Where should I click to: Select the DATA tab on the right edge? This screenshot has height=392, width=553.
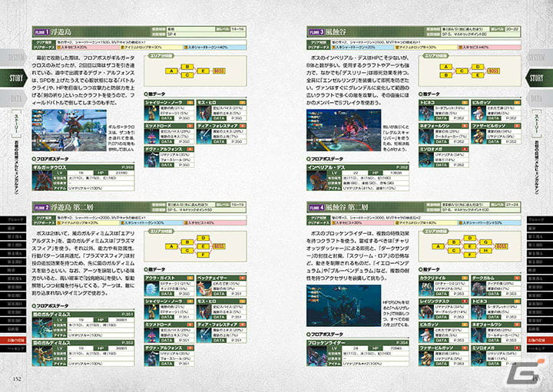pyautogui.click(x=539, y=98)
